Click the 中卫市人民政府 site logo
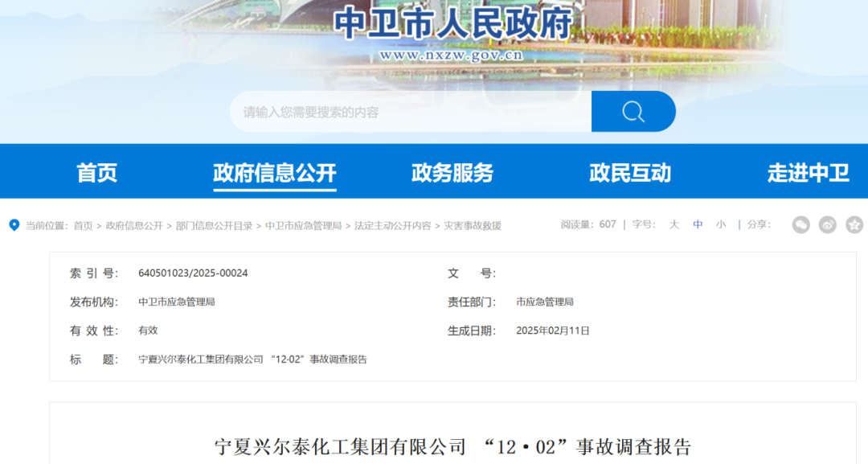 pyautogui.click(x=453, y=23)
